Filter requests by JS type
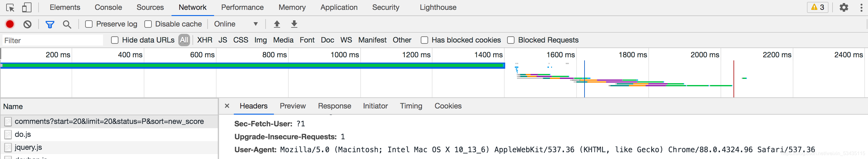The height and width of the screenshot is (159, 868). [222, 40]
